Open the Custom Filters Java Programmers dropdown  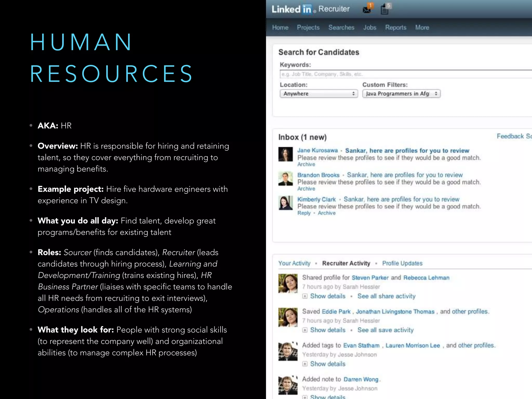click(x=401, y=94)
